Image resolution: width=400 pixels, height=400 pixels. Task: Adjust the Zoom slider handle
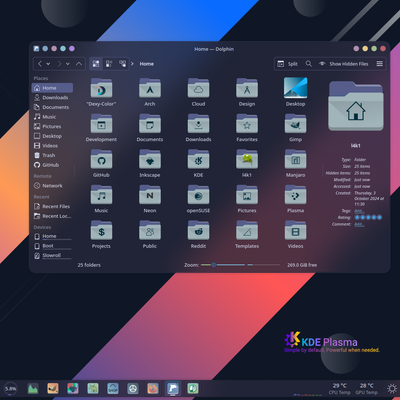tap(214, 265)
